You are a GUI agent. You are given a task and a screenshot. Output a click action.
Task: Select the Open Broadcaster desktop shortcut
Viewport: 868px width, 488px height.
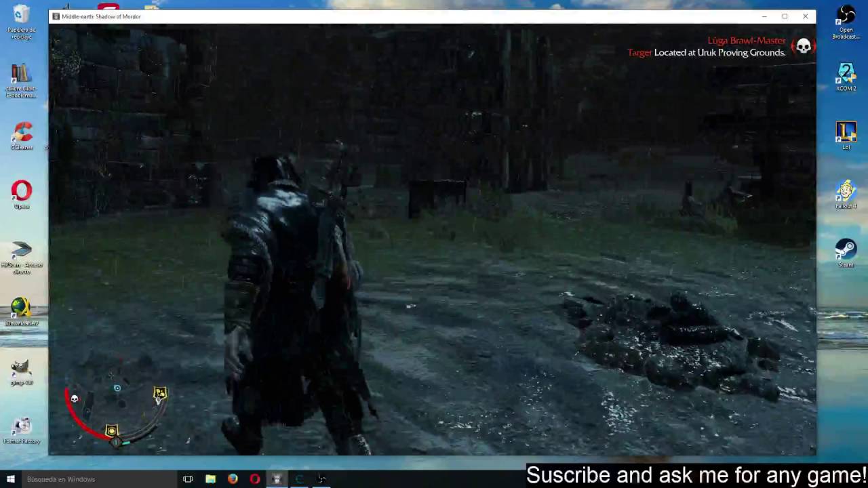click(x=846, y=22)
